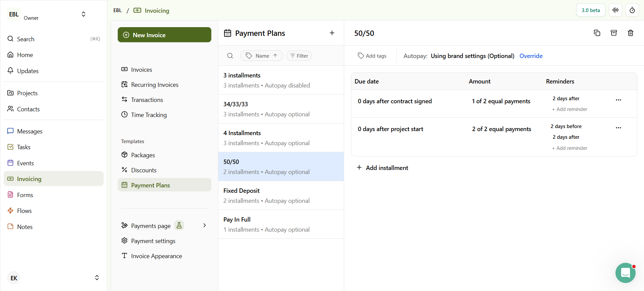Click the search magnifier in Payment Plans list
644x291 pixels.
tap(230, 56)
